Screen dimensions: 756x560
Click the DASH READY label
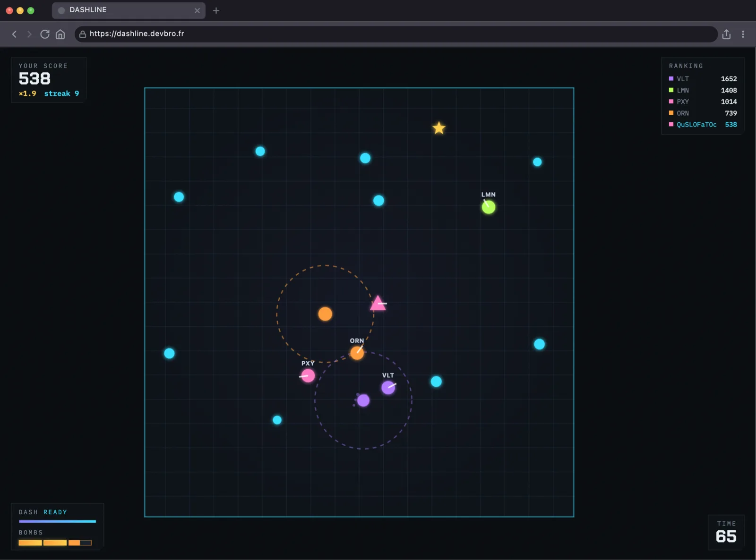click(43, 512)
